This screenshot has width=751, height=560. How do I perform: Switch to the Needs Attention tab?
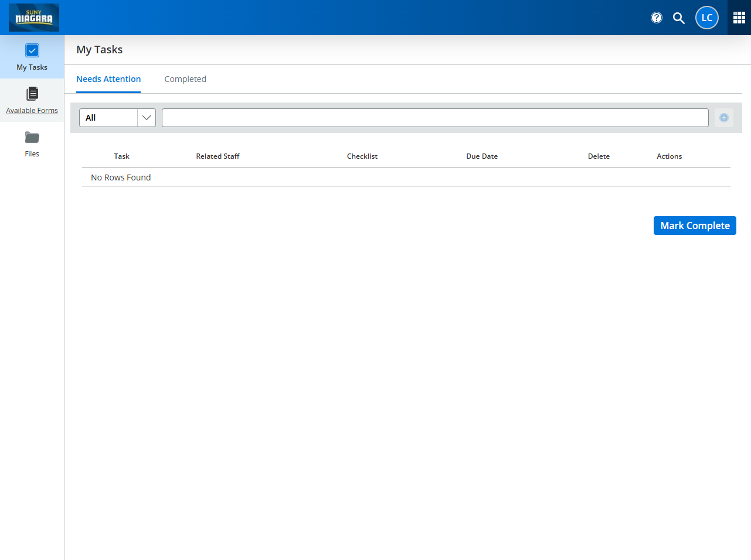coord(108,79)
